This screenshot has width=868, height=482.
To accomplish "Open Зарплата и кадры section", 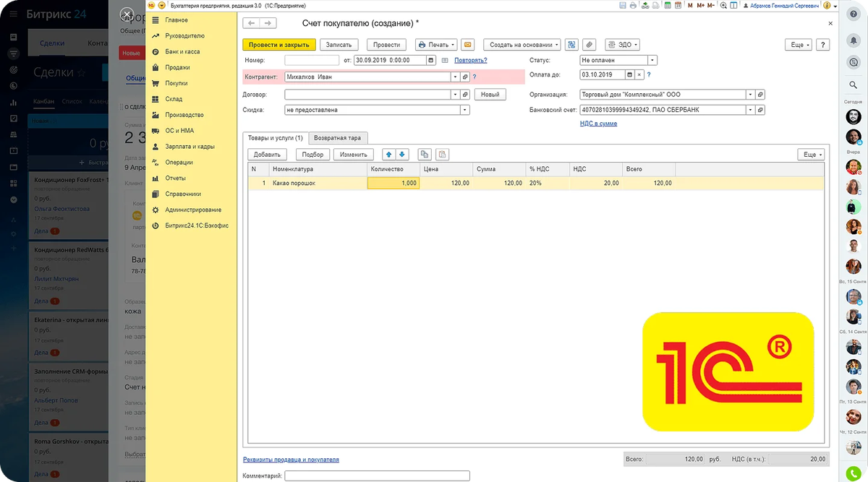I will [190, 147].
